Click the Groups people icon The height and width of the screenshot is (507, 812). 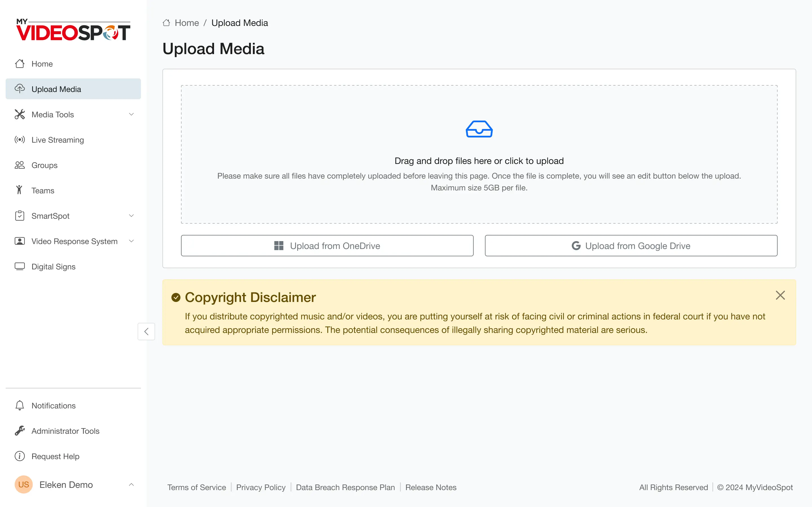[20, 165]
